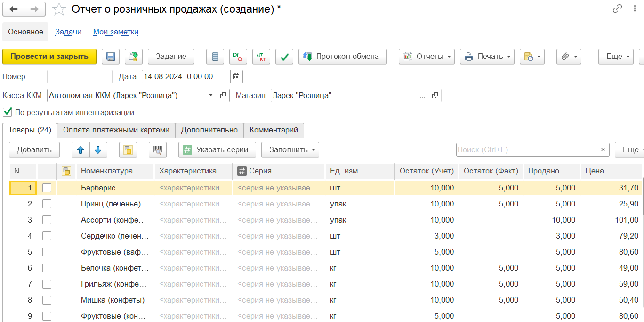Open create-based-on dropdown next to Печать
This screenshot has height=322, width=644.
tap(532, 57)
